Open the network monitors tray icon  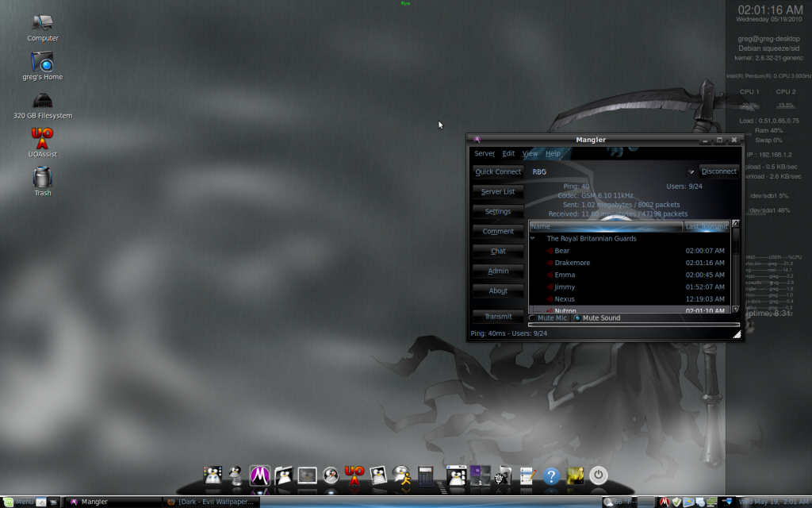[712, 502]
